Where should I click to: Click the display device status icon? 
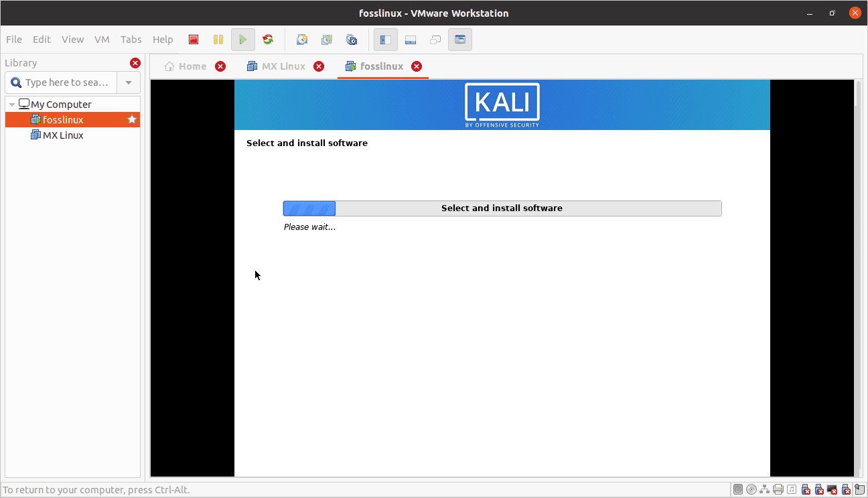[x=833, y=489]
